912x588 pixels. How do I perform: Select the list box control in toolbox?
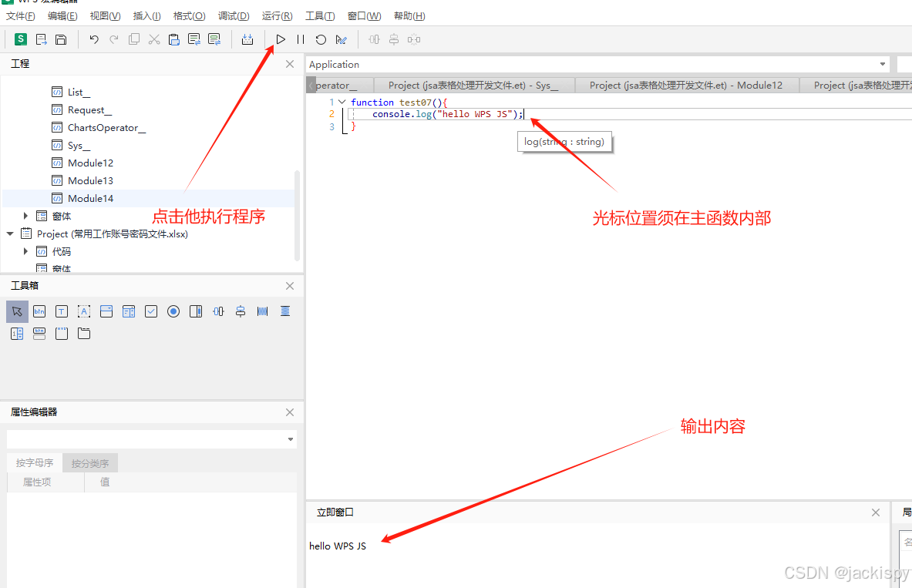[129, 311]
